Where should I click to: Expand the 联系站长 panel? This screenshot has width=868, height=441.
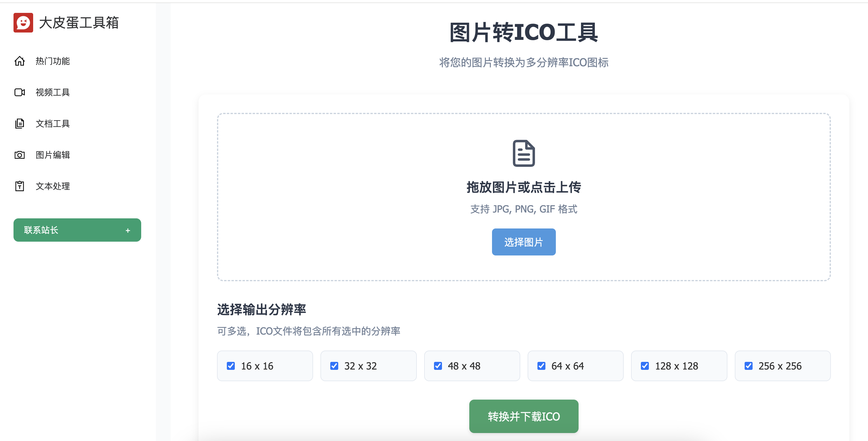77,230
